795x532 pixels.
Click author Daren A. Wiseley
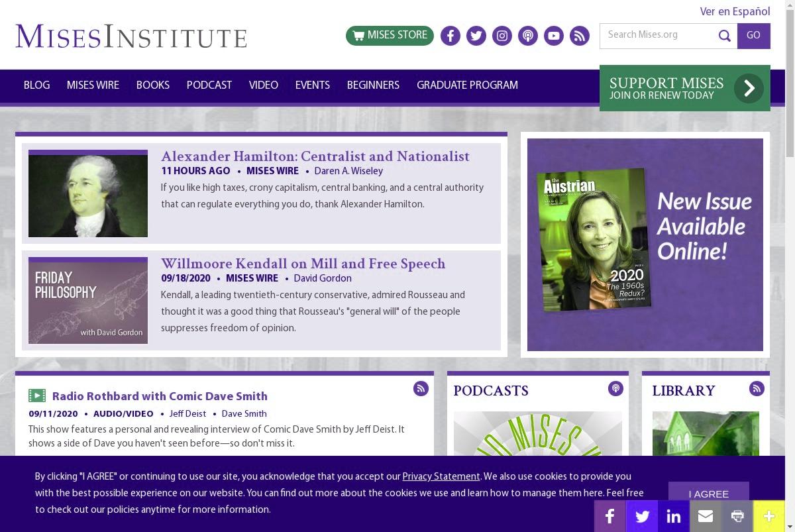click(348, 171)
